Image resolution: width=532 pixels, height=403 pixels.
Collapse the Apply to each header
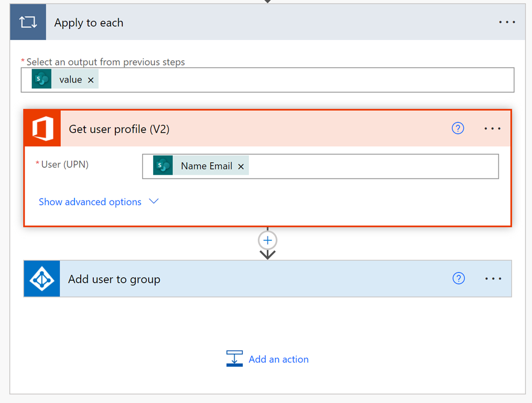[262, 23]
